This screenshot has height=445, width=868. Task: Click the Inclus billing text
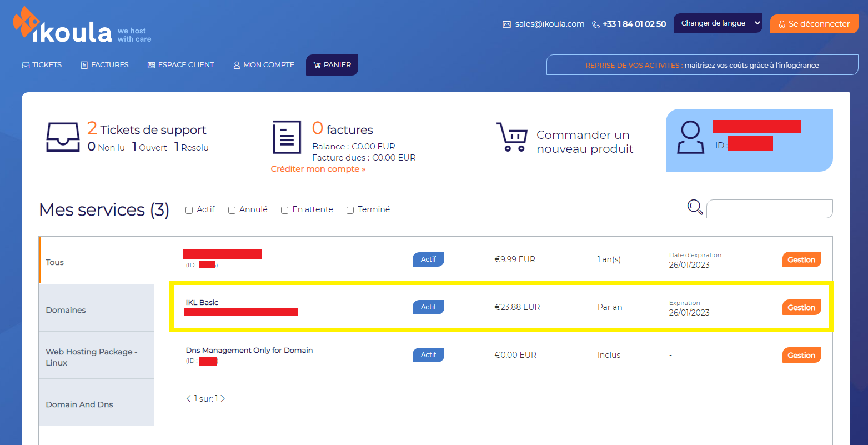[x=609, y=354]
